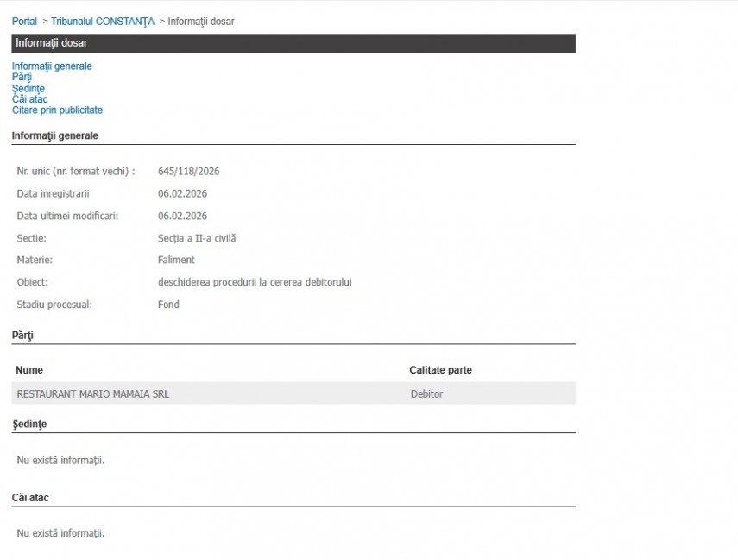Click the deschiderea procedurii Obiect description

(x=255, y=282)
